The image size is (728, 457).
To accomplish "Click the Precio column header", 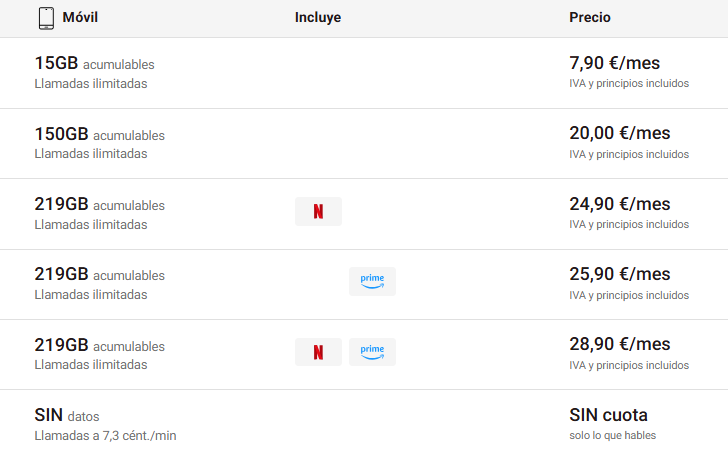I will tap(590, 18).
